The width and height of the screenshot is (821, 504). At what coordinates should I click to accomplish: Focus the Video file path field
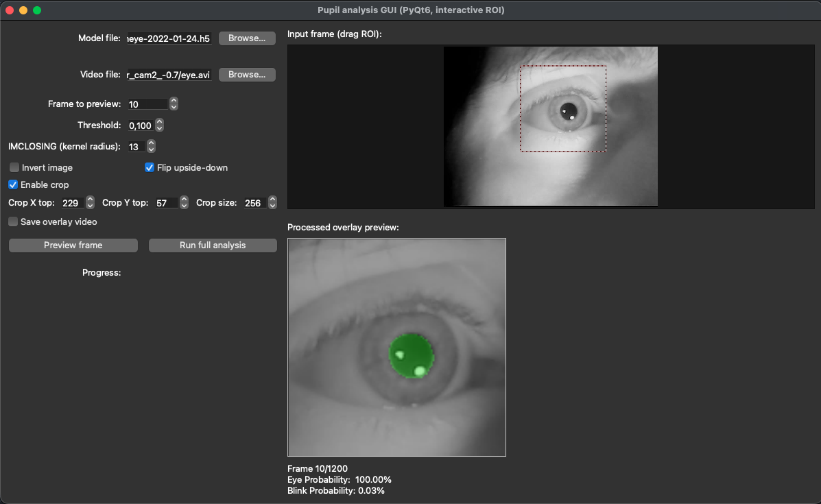tap(169, 75)
